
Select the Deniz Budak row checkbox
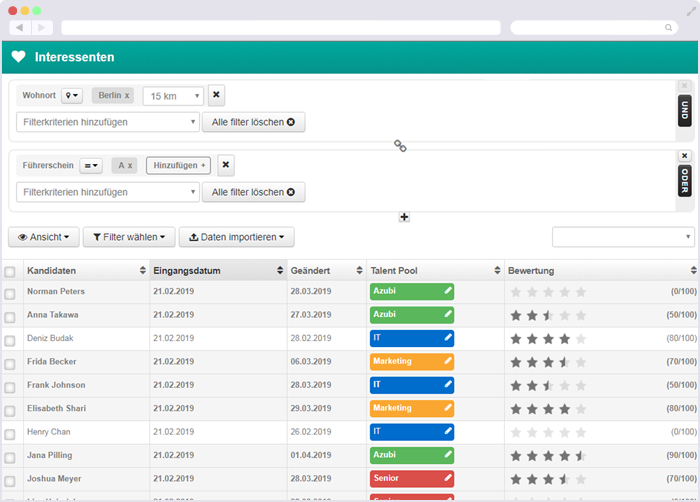[10, 341]
